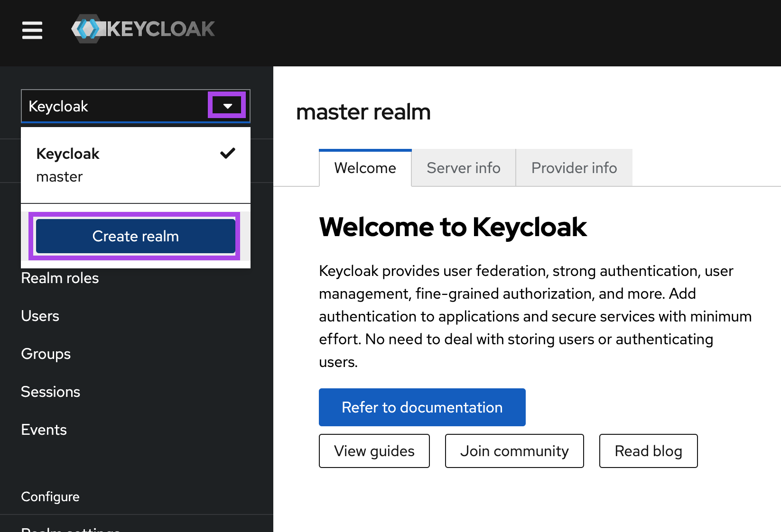Switch to the Welcome tab

point(365,168)
